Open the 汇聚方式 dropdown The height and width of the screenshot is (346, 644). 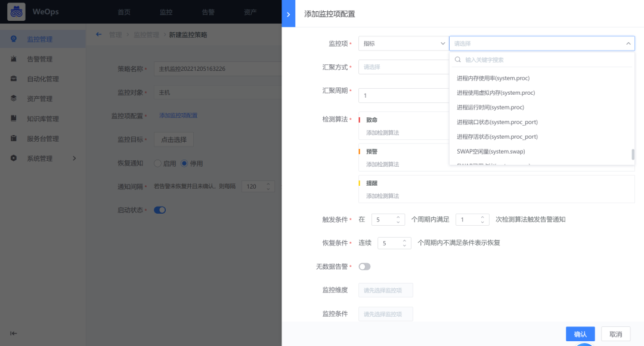(404, 67)
